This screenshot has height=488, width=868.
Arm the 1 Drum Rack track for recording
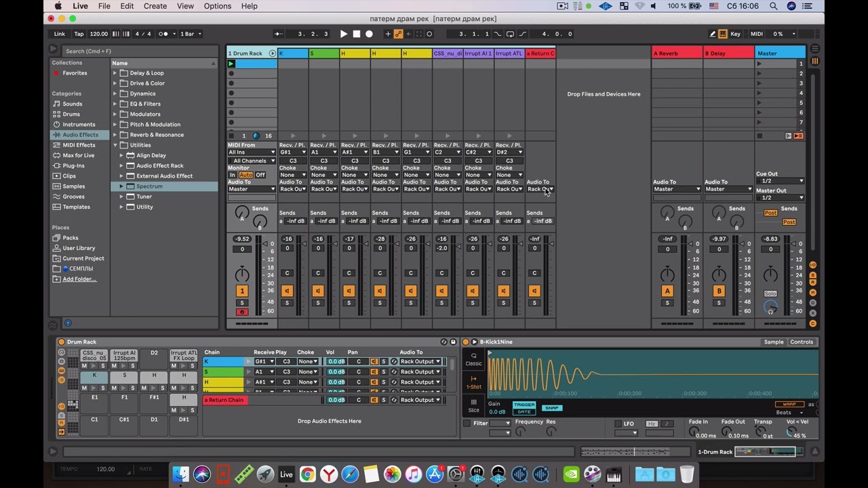[x=242, y=312]
